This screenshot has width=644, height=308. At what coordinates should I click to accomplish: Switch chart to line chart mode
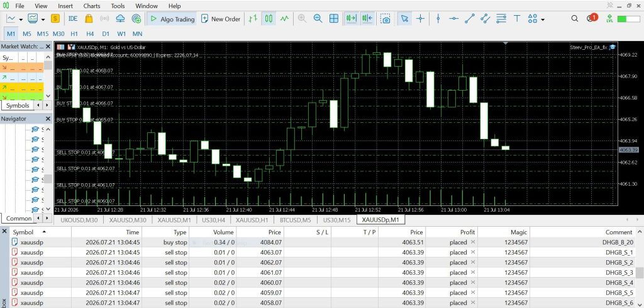(285, 18)
